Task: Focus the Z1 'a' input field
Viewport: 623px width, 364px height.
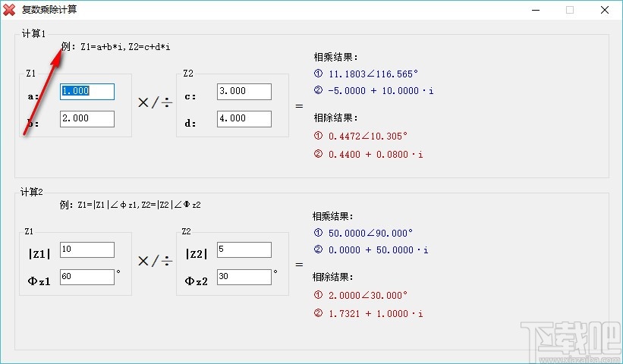Action: [87, 91]
